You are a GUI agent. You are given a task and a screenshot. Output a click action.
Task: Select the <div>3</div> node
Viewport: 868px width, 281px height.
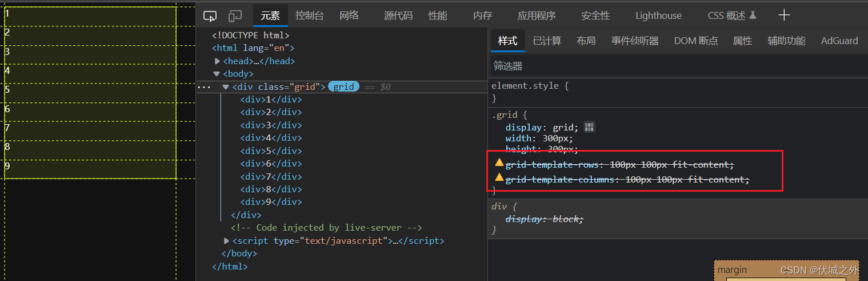(x=271, y=125)
